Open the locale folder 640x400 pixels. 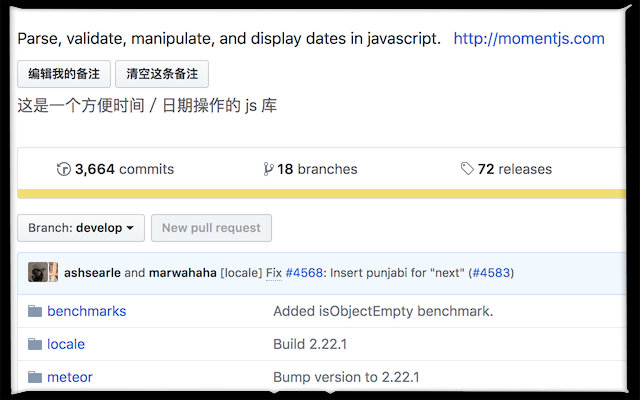(66, 344)
